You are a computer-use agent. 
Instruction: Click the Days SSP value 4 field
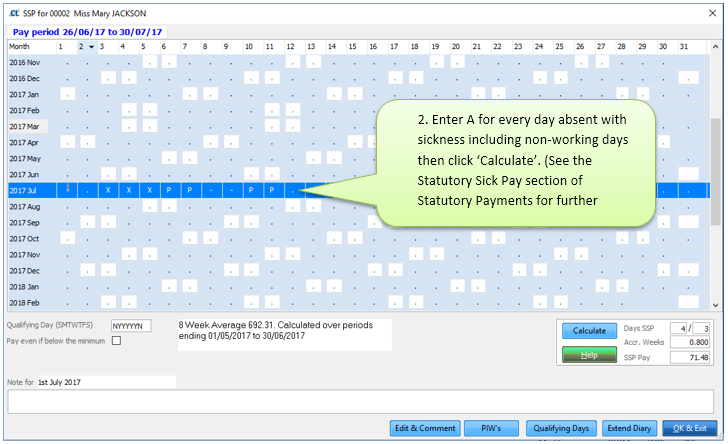(678, 328)
